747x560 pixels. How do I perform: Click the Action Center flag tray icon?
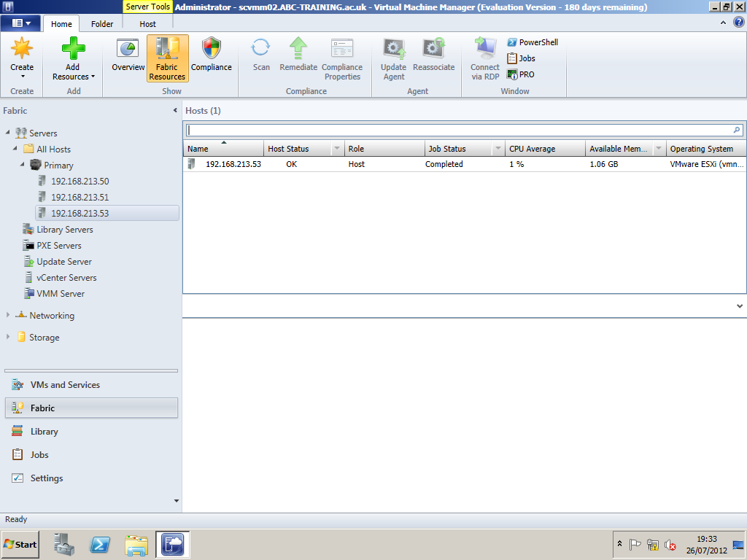635,544
